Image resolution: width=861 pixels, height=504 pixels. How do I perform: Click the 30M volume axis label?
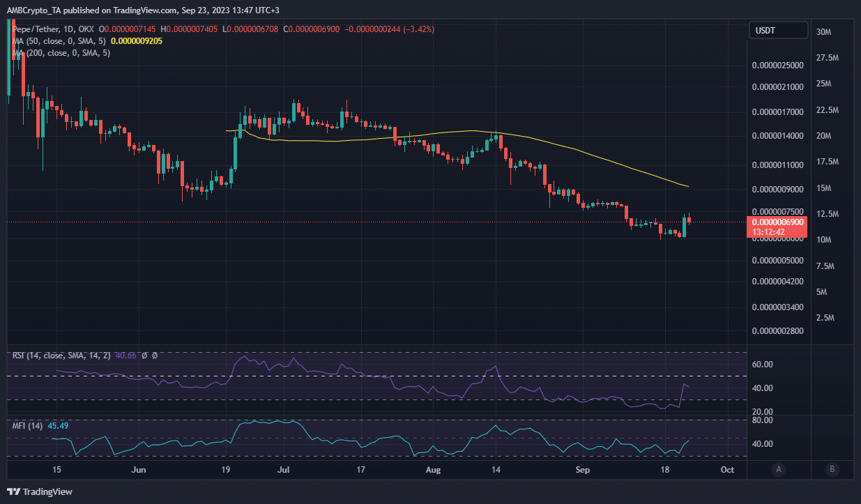[823, 32]
